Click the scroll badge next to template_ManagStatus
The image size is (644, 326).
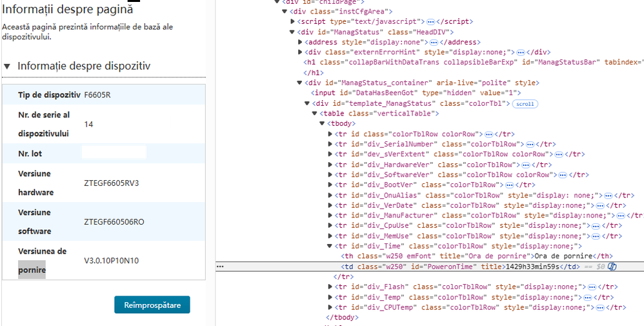525,103
